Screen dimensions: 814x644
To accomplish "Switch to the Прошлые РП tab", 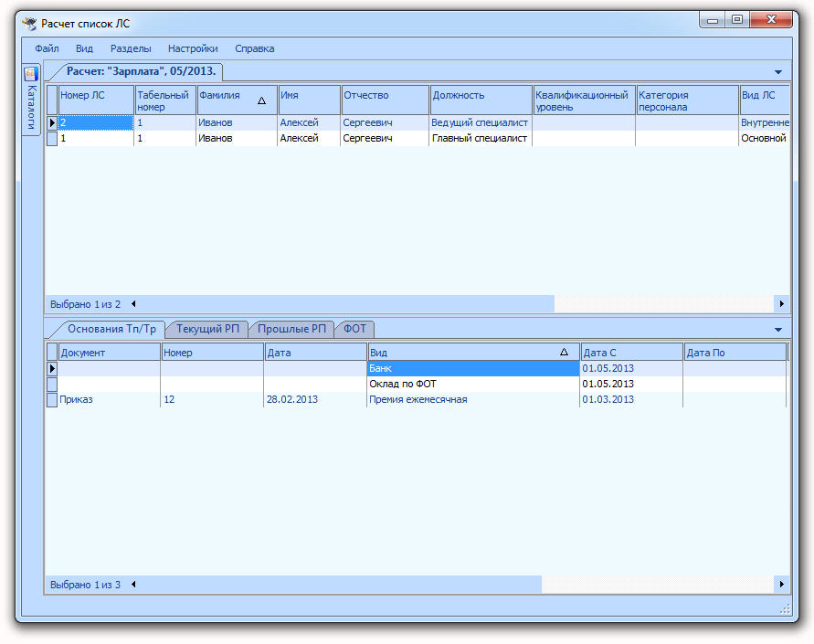I will tap(291, 329).
